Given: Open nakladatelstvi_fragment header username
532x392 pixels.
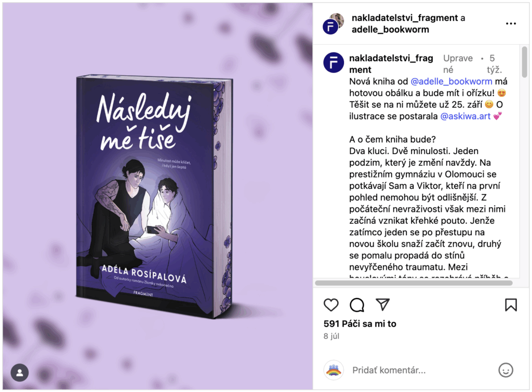Looking at the screenshot, I should coord(405,18).
